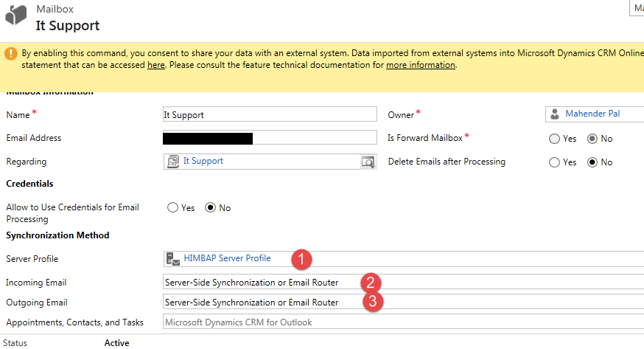Viewport: 644px width, 349px height.
Task: Select No for Delete Emails after Processing
Action: (592, 162)
